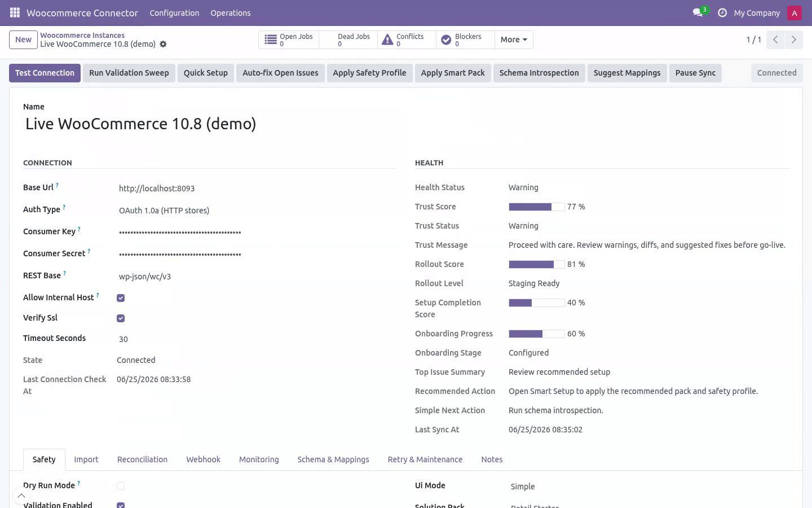
Task: Switch to the Monitoring tab
Action: click(259, 459)
